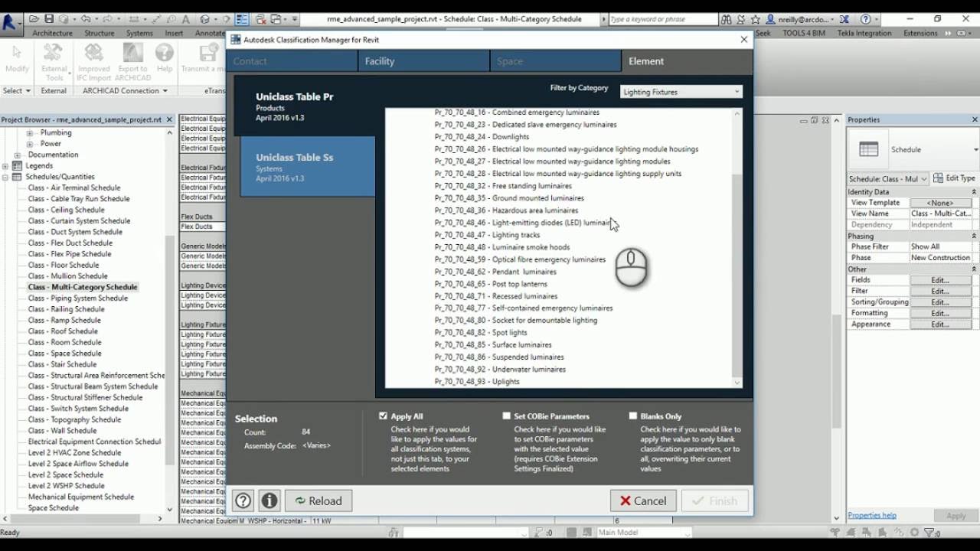Viewport: 980px width, 551px height.
Task: Select Pr_70_70_48_71 - Recessed luminaires entry
Action: [496, 296]
